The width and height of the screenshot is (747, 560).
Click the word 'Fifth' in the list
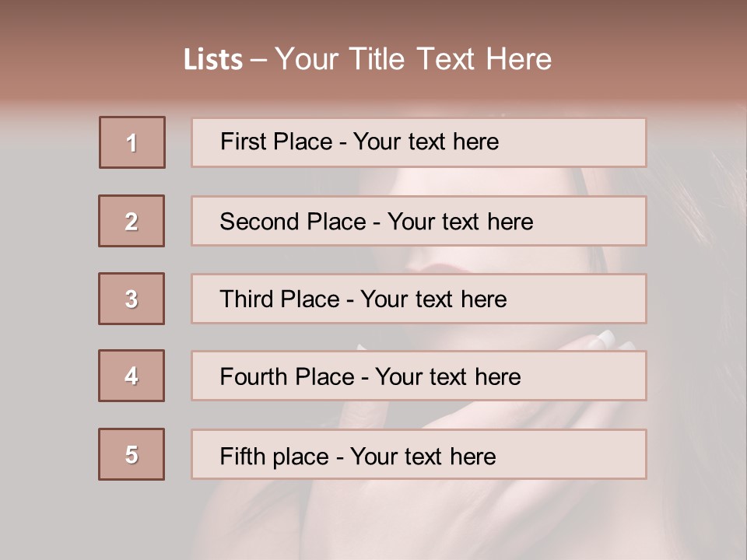click(241, 456)
